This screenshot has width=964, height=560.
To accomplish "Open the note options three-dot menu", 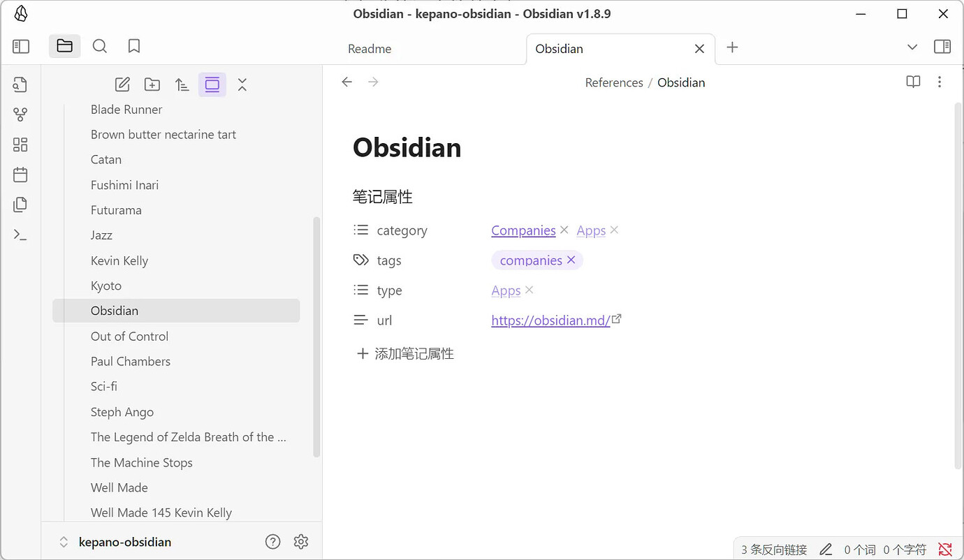I will tap(940, 82).
